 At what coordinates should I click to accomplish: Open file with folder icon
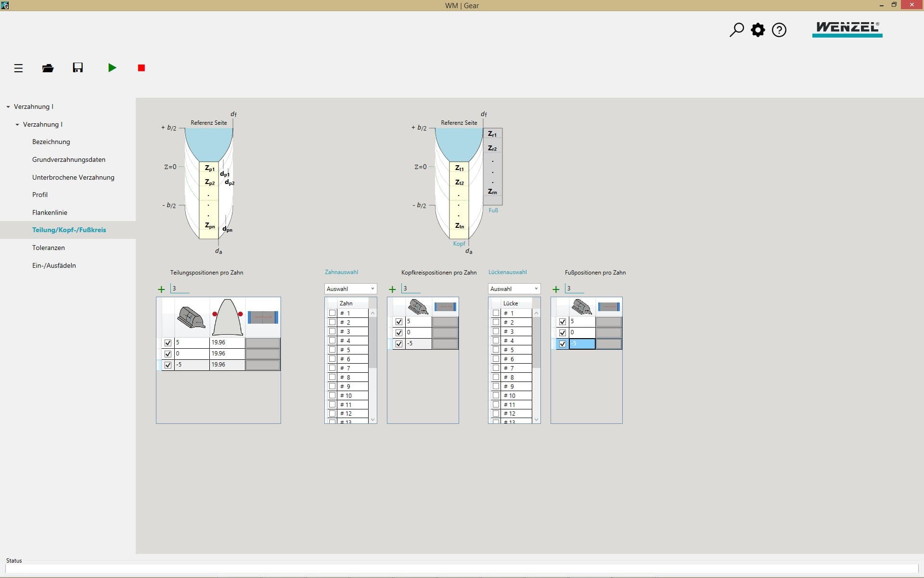[x=48, y=68]
